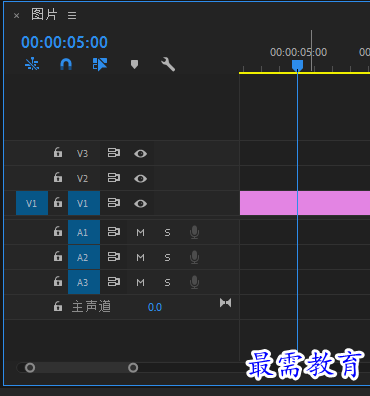The image size is (370, 396).
Task: Toggle lock on track V2
Action: (x=58, y=178)
